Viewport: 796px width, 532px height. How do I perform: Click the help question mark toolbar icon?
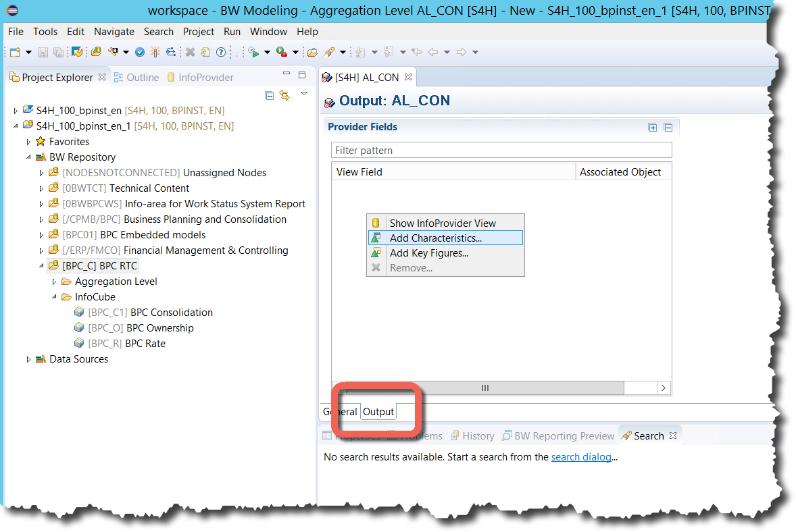220,52
